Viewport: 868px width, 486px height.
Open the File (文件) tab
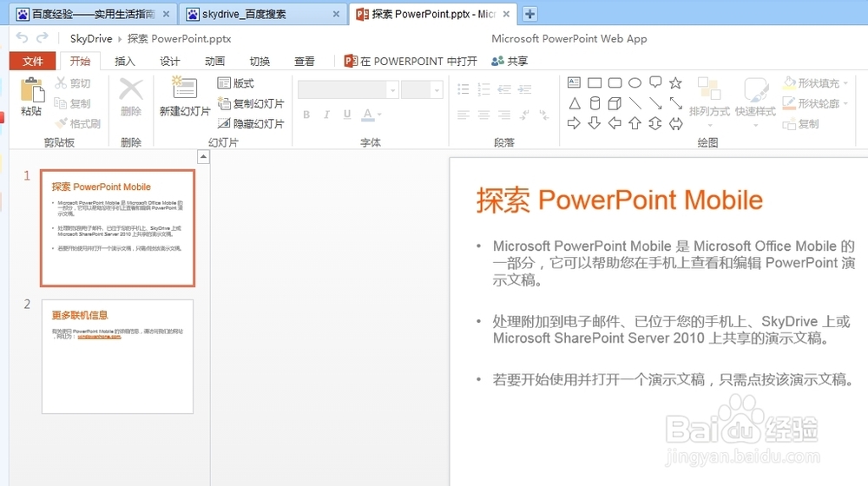[33, 61]
